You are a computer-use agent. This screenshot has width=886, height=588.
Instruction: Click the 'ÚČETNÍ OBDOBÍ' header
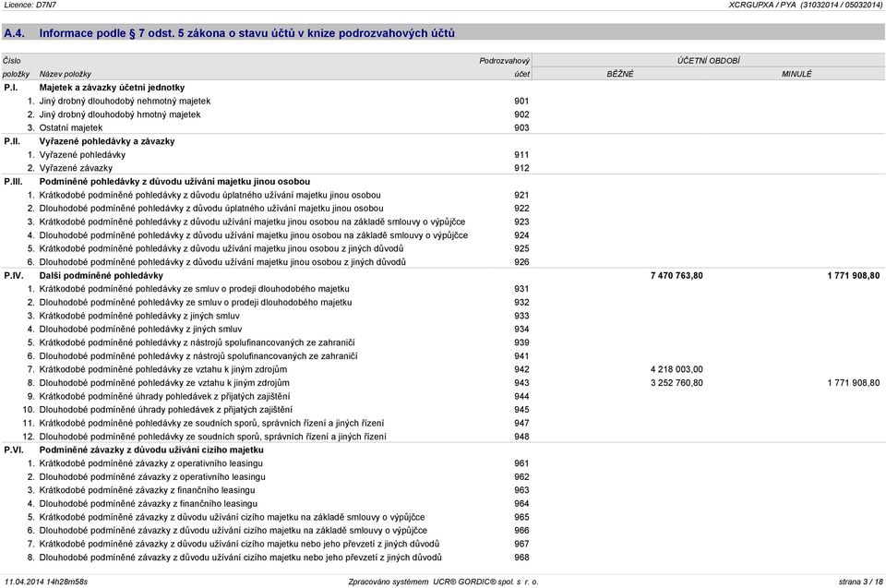[x=708, y=61]
